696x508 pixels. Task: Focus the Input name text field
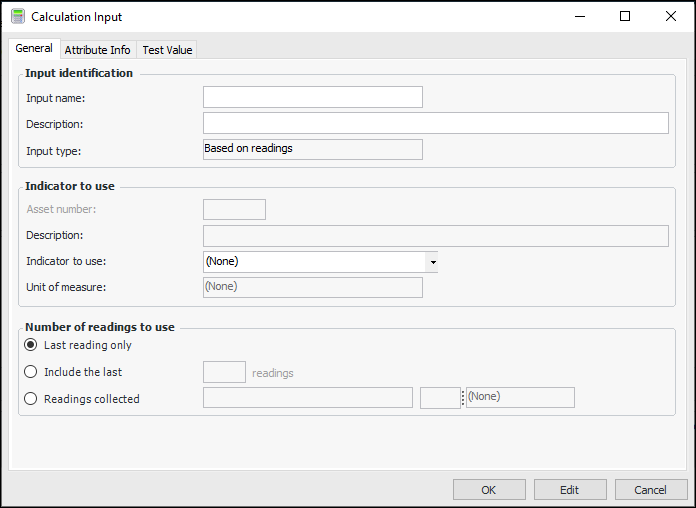point(312,97)
